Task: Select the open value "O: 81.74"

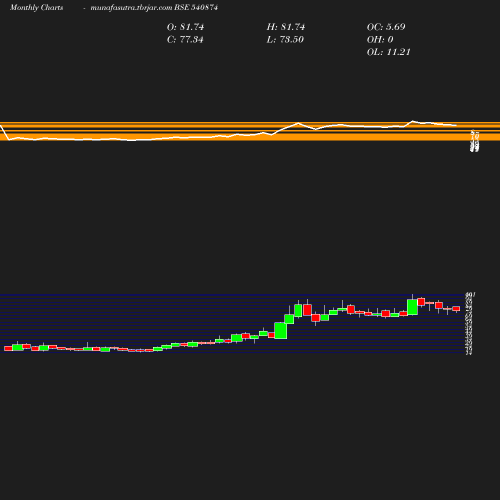Action: [x=185, y=27]
